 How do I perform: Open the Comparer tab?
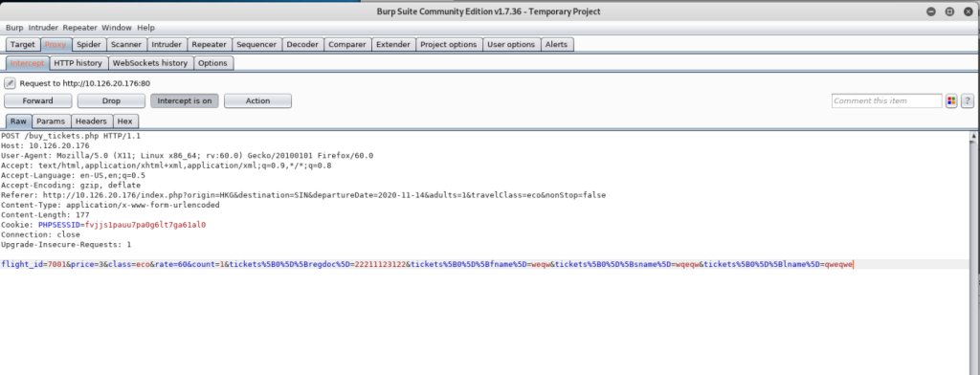pyautogui.click(x=347, y=44)
